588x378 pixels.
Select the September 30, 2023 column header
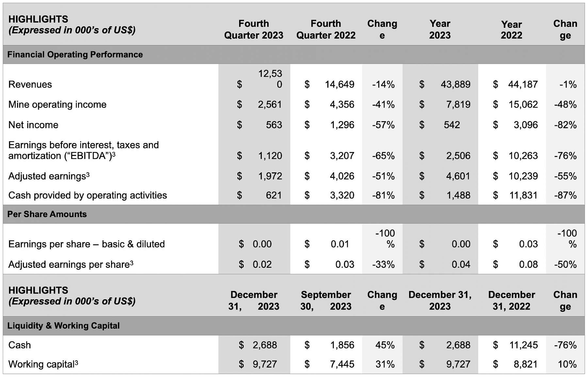click(326, 301)
